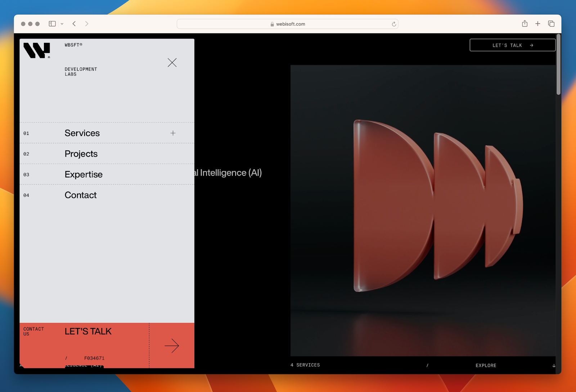This screenshot has height=392, width=576.
Task: Toggle the Safari sidebar
Action: click(52, 24)
